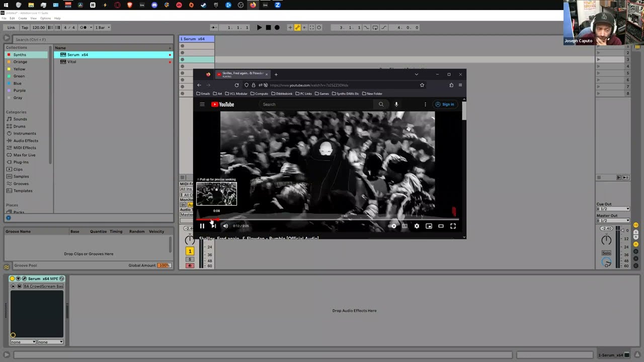Click the 120.00 tempo field
Screen dimensions: 644x362
pos(39,28)
